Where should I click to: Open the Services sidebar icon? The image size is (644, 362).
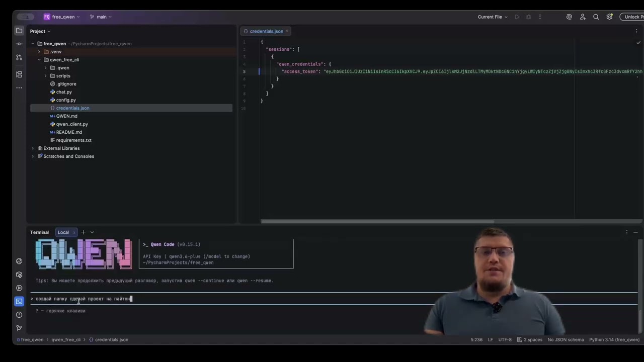(19, 288)
